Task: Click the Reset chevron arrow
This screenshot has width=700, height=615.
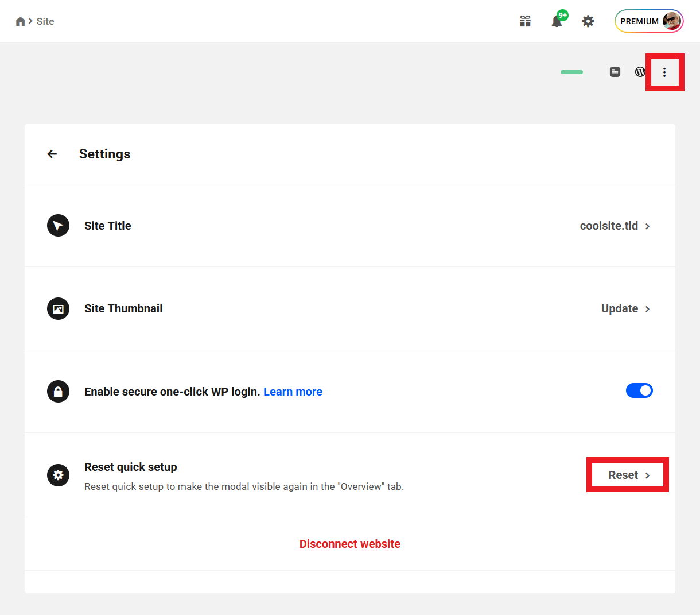Action: [647, 475]
